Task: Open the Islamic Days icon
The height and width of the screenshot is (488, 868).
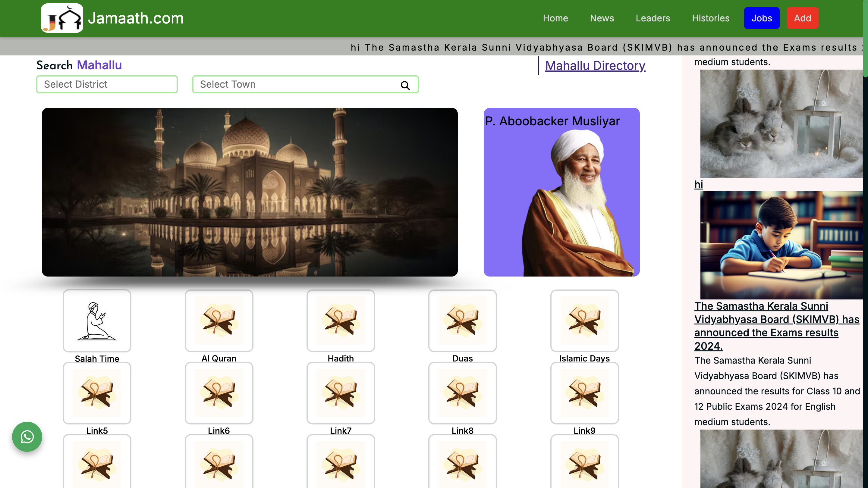Action: tap(584, 321)
